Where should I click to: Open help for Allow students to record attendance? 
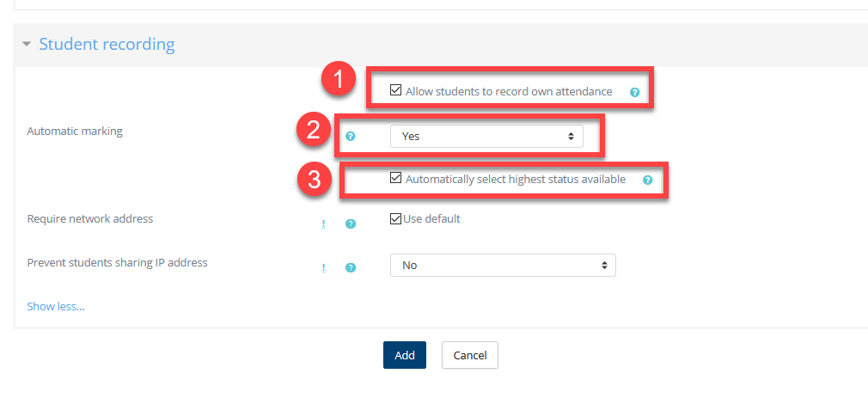tap(634, 92)
